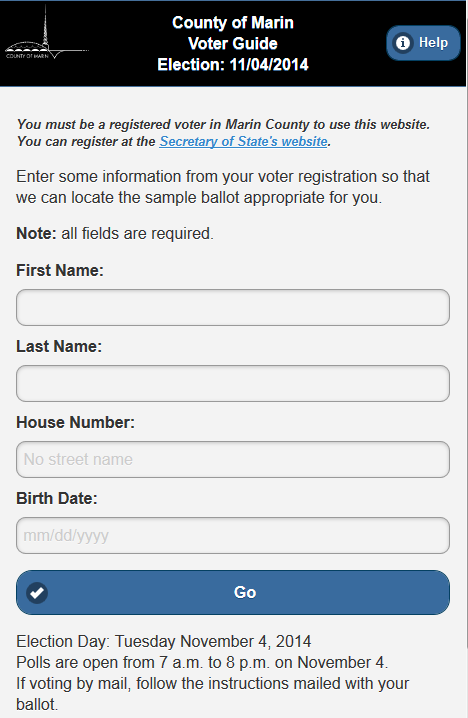Click the info icon on Help button

403,43
